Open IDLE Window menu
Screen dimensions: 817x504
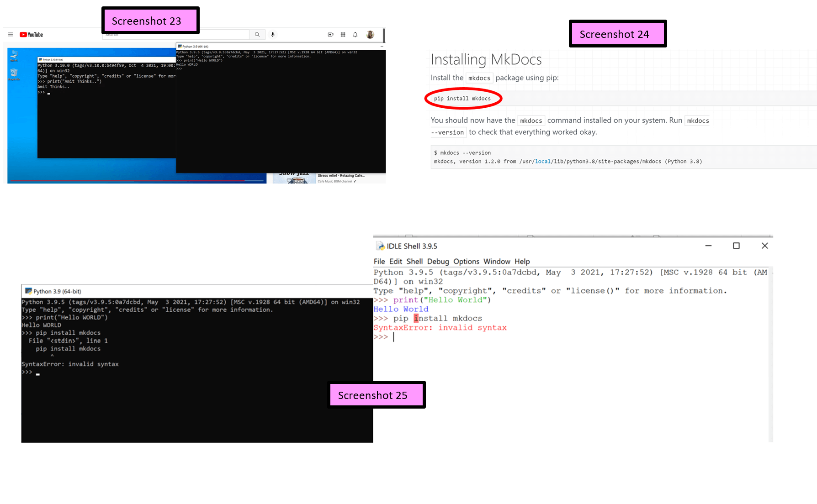coord(497,262)
